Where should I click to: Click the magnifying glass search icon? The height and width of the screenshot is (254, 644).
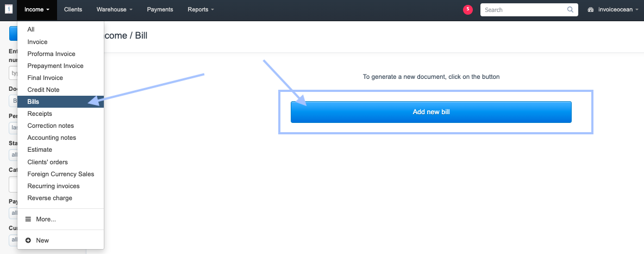coord(570,10)
